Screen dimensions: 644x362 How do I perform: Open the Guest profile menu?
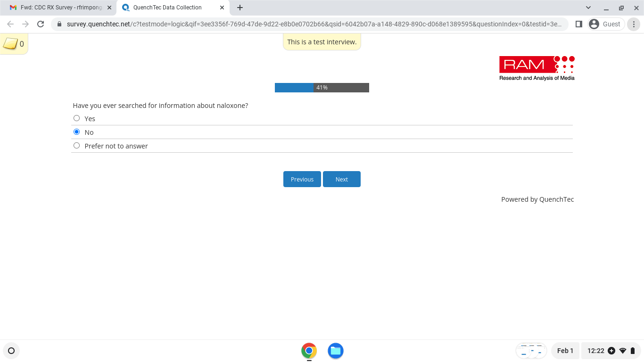tap(606, 24)
